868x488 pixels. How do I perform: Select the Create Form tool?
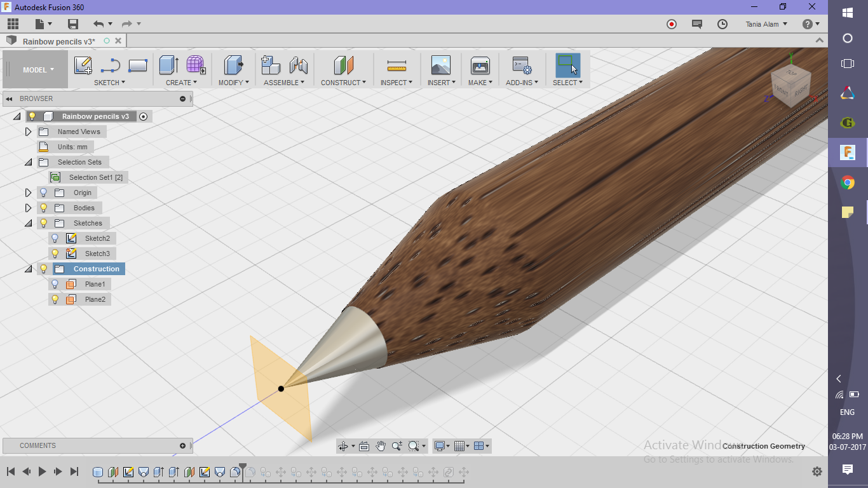(x=196, y=65)
